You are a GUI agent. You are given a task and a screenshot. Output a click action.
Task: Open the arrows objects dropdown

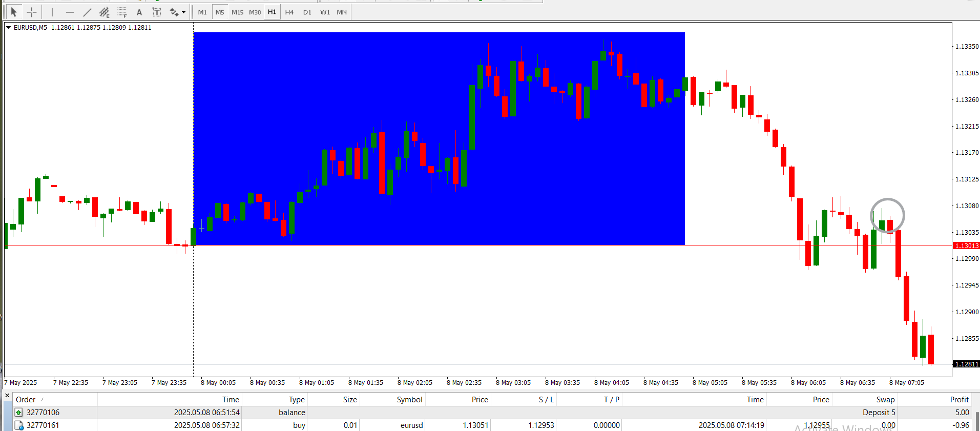pyautogui.click(x=178, y=12)
